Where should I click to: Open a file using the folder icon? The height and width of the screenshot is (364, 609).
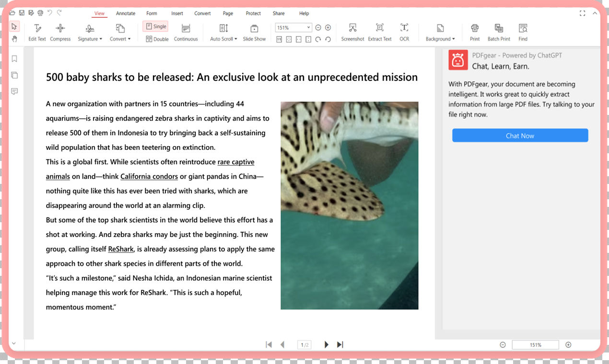click(x=13, y=13)
